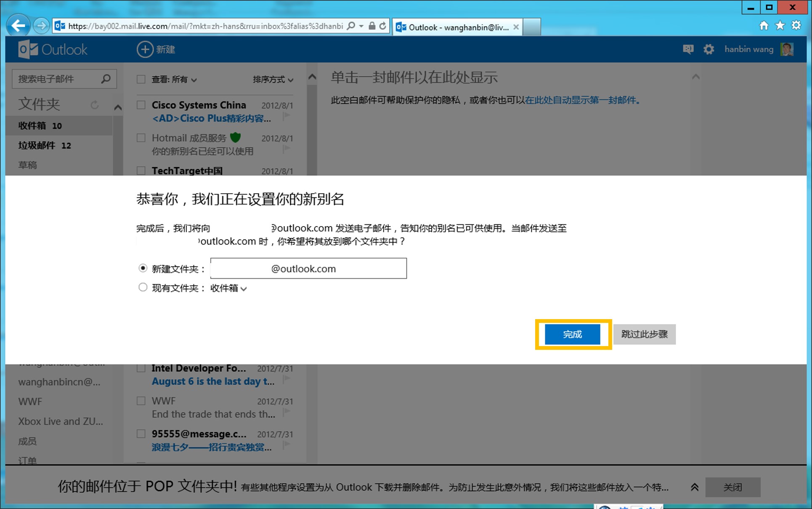The width and height of the screenshot is (812, 509).
Task: Click the hanbin wang profile picture
Action: click(786, 49)
